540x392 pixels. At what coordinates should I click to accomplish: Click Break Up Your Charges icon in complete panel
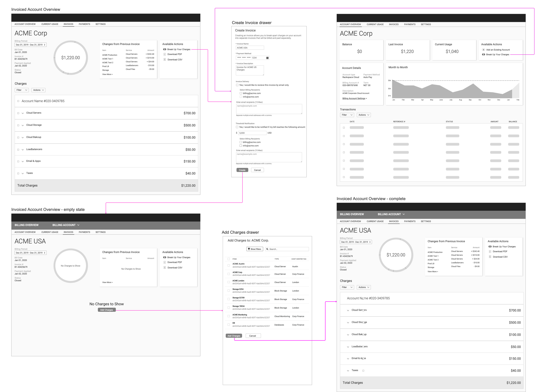(490, 247)
